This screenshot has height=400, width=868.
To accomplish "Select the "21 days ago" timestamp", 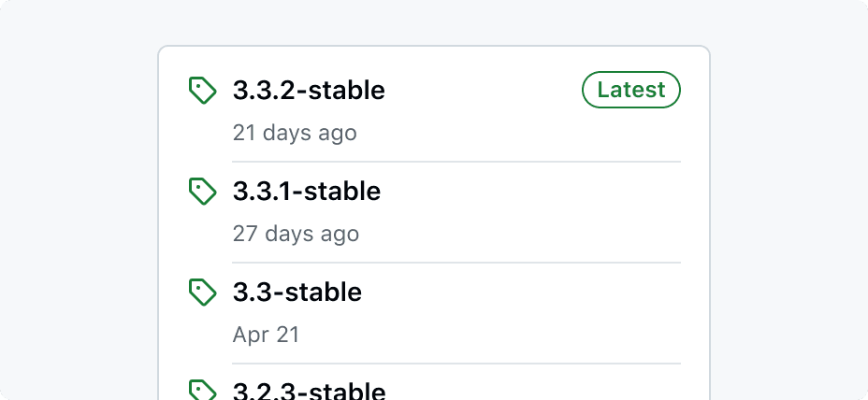I will [x=295, y=133].
